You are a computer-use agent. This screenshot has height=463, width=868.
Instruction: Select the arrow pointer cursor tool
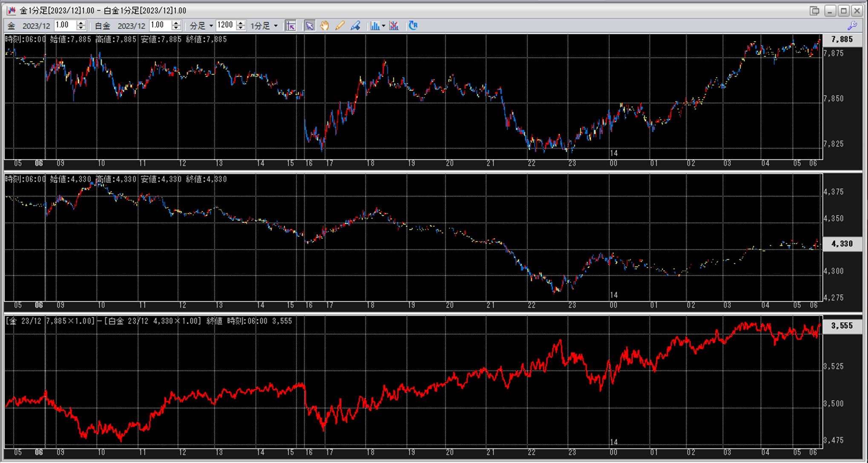tap(310, 26)
